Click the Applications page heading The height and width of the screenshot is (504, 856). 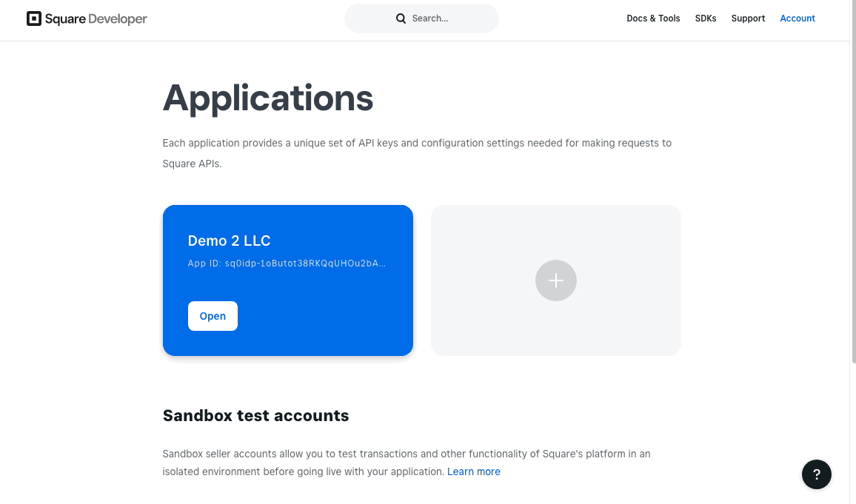coord(267,98)
